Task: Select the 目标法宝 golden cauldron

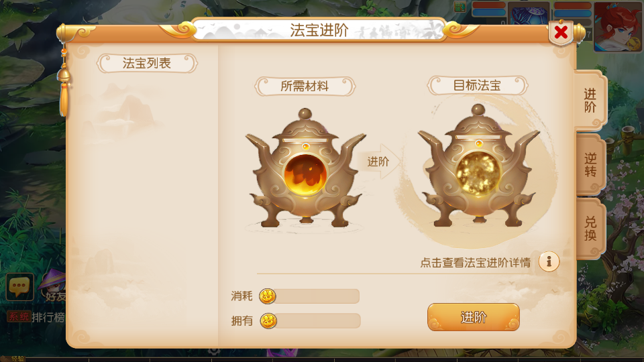Action: pyautogui.click(x=478, y=165)
